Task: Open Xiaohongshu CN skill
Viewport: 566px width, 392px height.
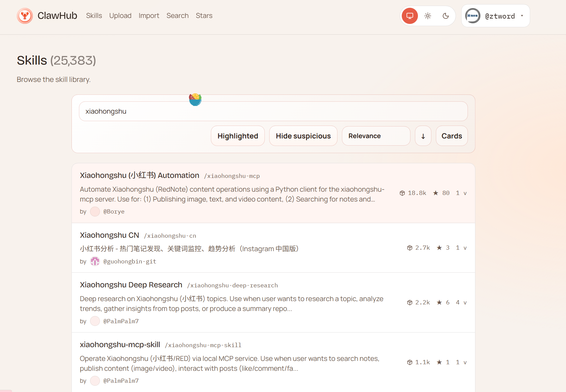Action: (109, 235)
